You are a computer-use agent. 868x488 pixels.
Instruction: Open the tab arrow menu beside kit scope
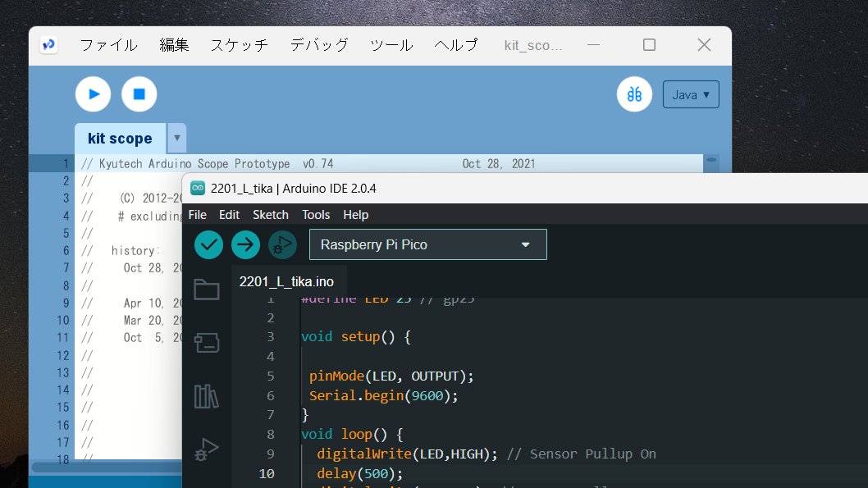click(177, 138)
